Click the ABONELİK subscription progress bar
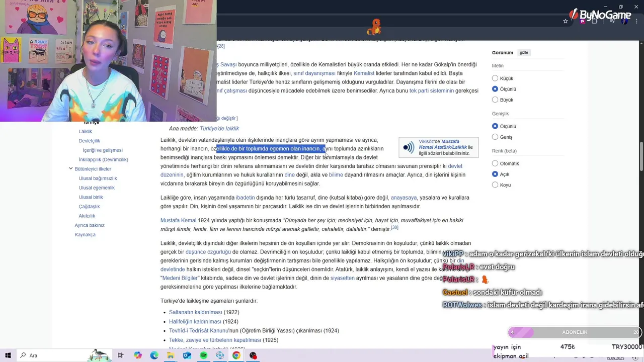This screenshot has width=644, height=362. [574, 332]
